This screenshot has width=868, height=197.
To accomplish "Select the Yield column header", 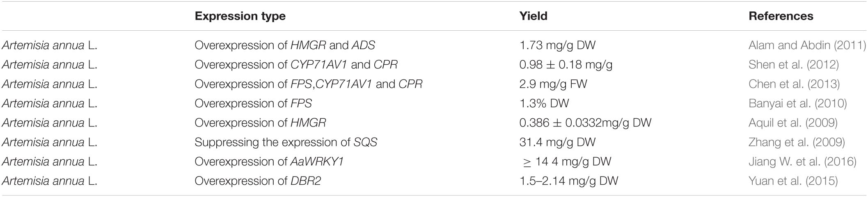I will [534, 16].
